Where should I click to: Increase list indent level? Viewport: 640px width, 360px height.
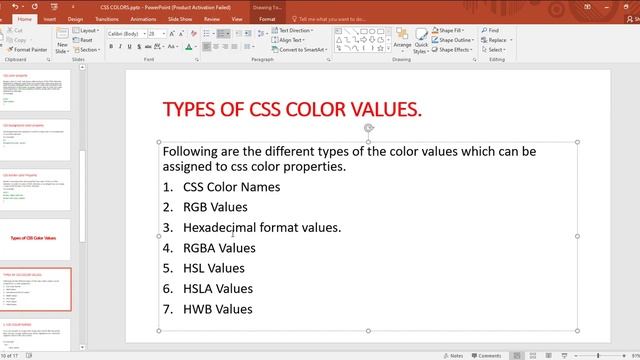pyautogui.click(x=248, y=33)
